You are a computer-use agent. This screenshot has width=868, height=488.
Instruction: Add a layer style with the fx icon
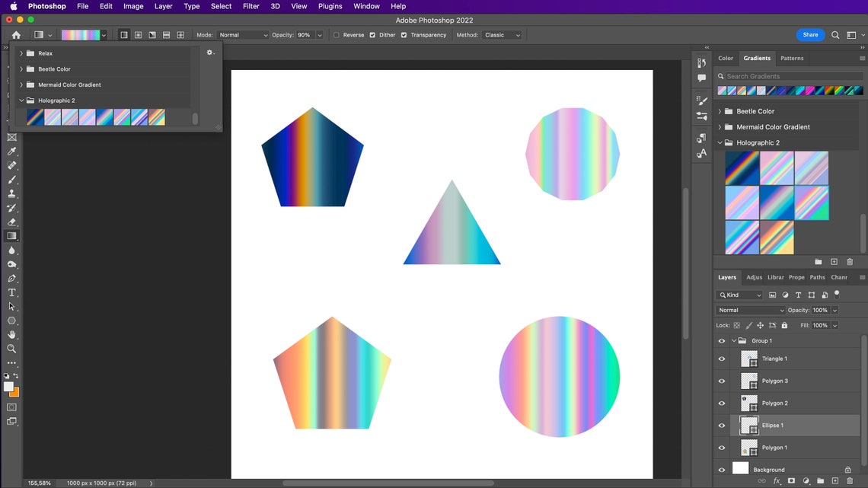[777, 481]
